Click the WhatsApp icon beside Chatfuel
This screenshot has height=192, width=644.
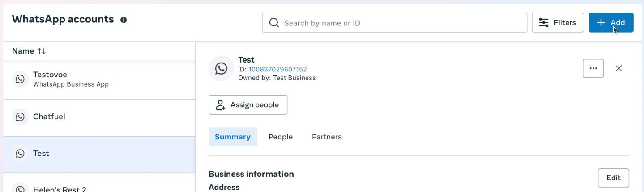[x=20, y=117]
